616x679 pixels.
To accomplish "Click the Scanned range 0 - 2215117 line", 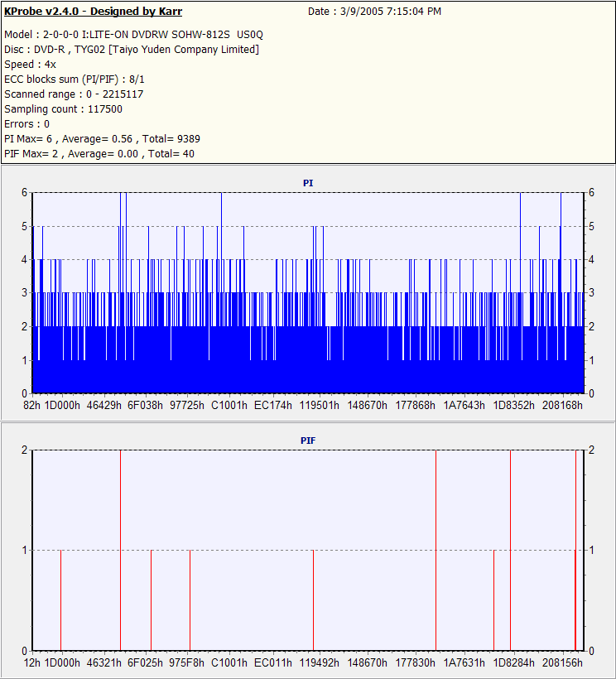I will coord(74,94).
